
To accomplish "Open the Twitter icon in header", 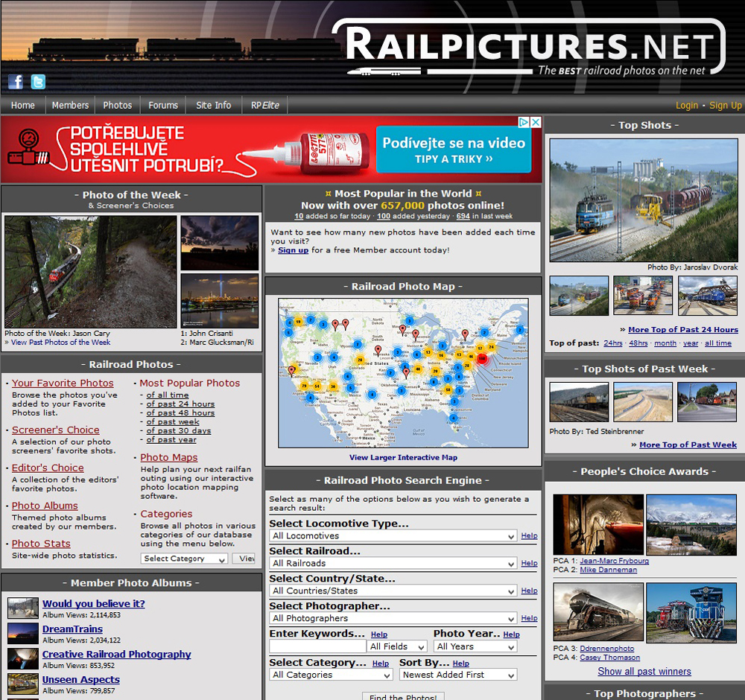I will (x=38, y=82).
